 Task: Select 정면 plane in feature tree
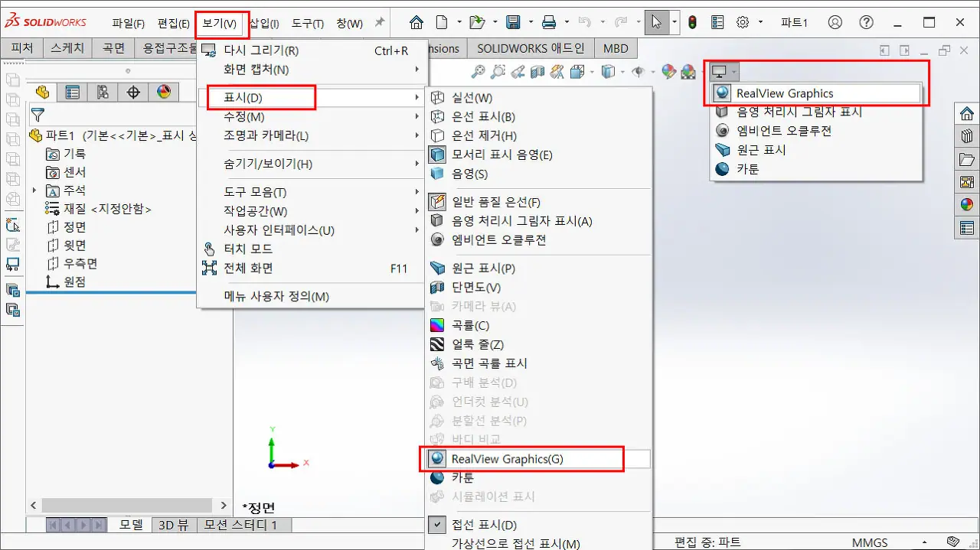tap(75, 227)
